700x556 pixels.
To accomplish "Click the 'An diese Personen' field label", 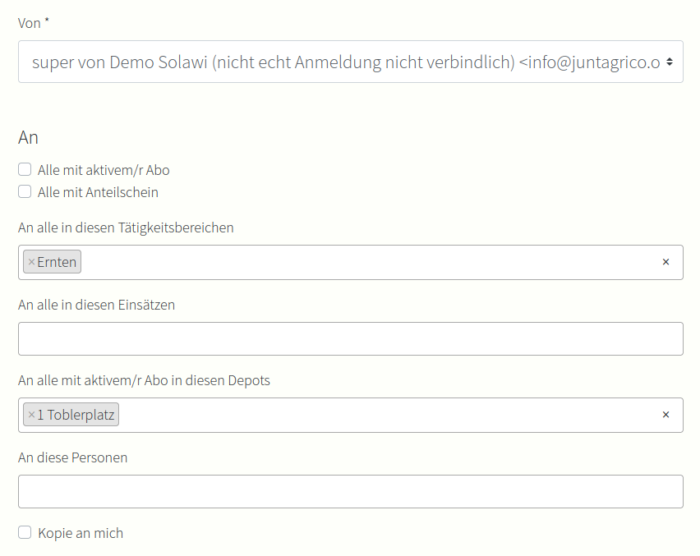I will (x=73, y=457).
